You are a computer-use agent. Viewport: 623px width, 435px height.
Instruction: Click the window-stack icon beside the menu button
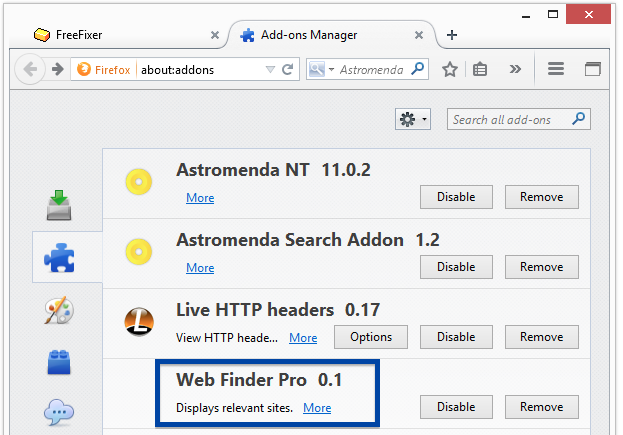pyautogui.click(x=592, y=69)
